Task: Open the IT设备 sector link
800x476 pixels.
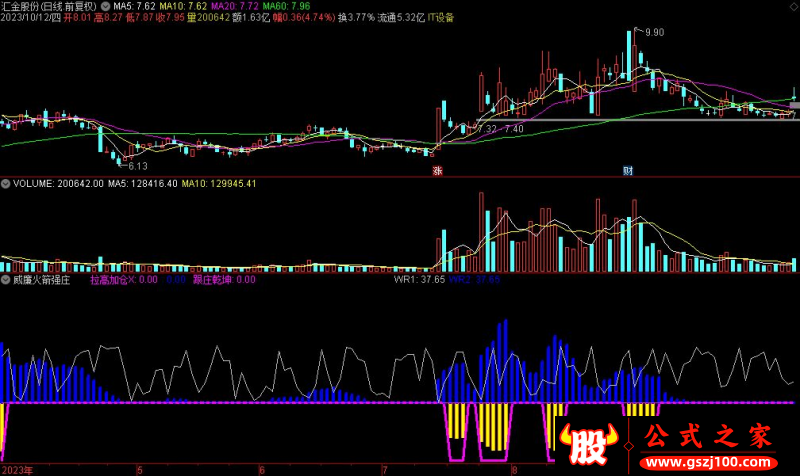Action: pos(441,17)
